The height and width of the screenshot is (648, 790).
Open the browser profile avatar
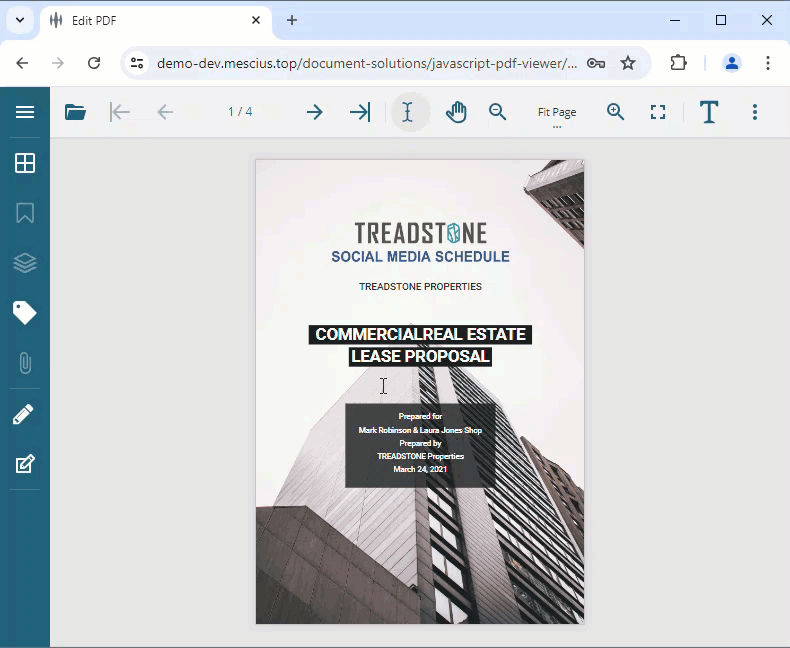pos(732,63)
